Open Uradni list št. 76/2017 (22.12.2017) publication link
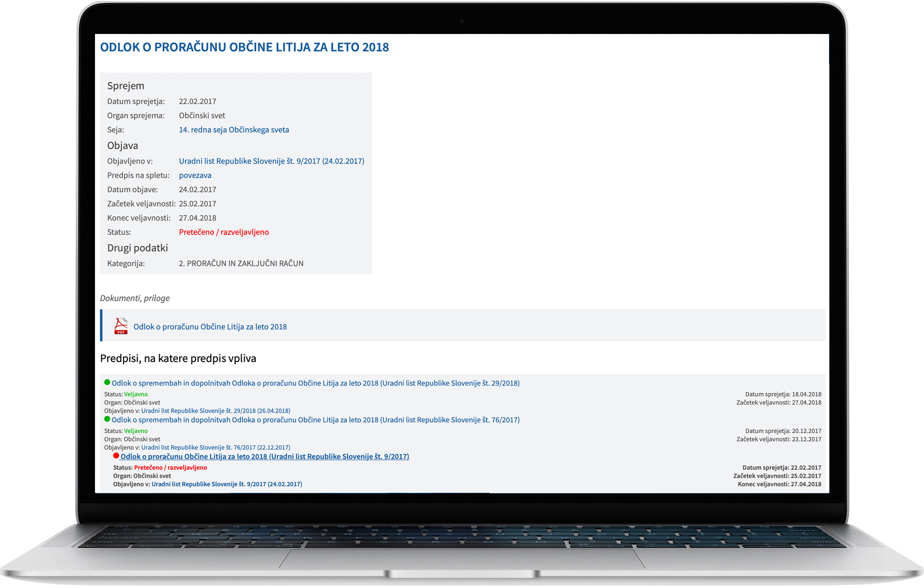The height and width of the screenshot is (588, 924). (215, 448)
